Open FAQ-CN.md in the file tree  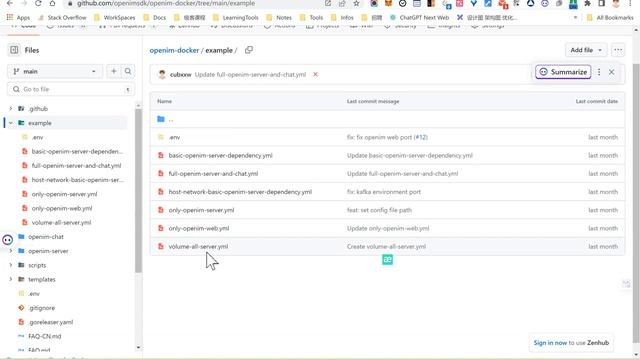44,336
